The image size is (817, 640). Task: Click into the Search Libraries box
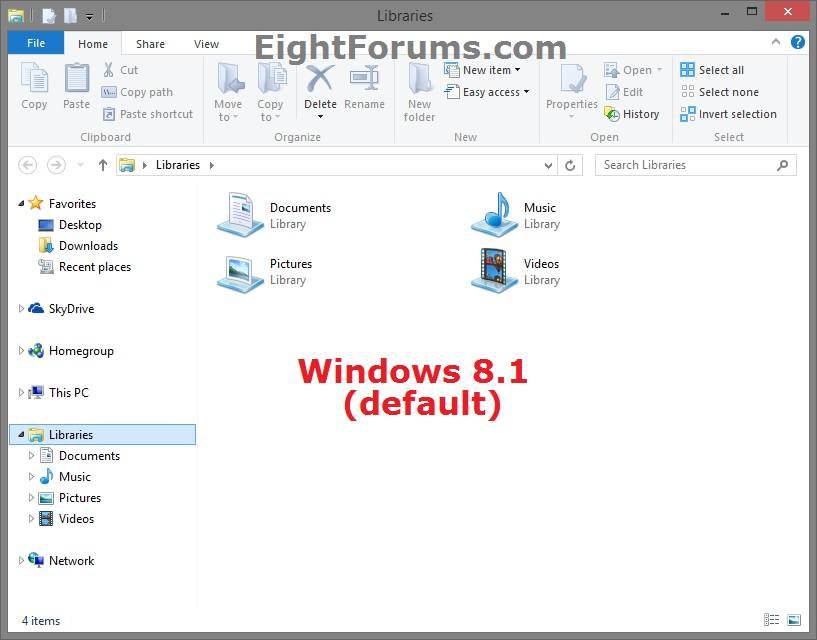click(x=696, y=165)
